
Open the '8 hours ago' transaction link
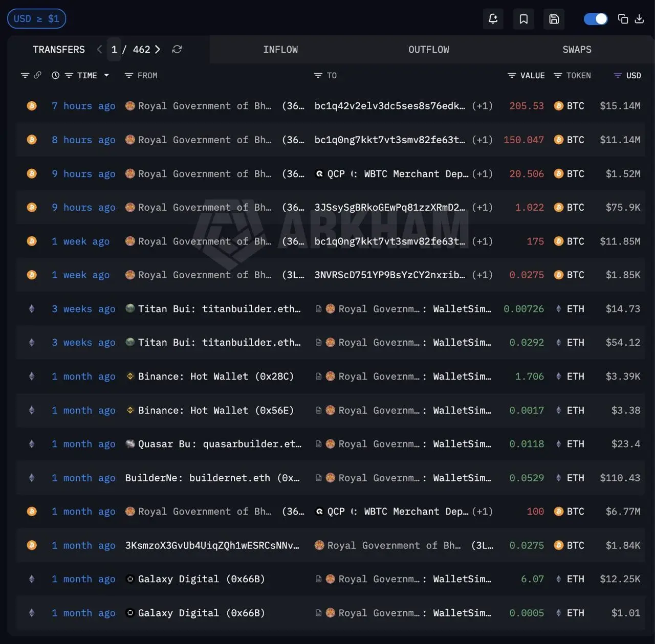point(83,140)
